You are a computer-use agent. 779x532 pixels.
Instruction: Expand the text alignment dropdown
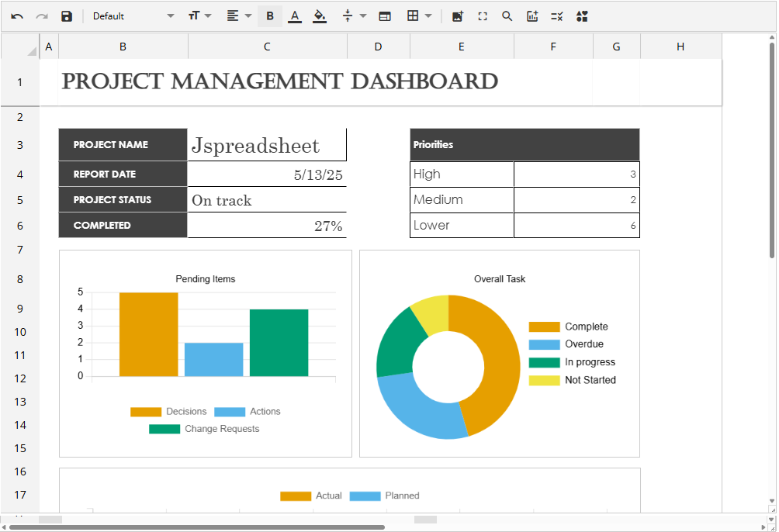[239, 16]
